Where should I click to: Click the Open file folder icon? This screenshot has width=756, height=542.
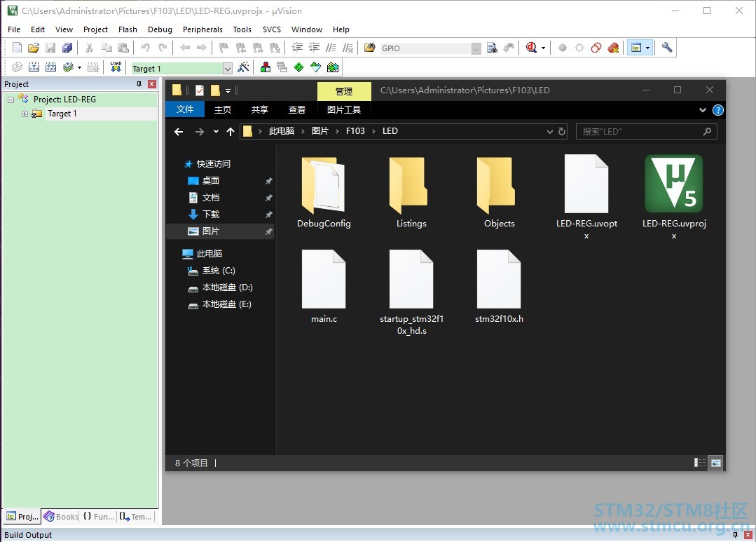coord(33,48)
